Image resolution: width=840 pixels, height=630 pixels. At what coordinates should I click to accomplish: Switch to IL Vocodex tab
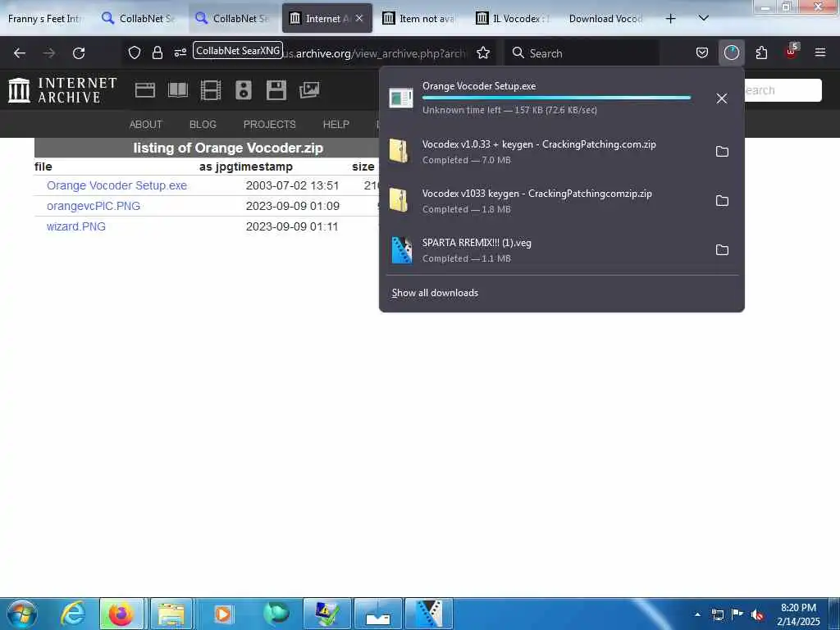[514, 19]
